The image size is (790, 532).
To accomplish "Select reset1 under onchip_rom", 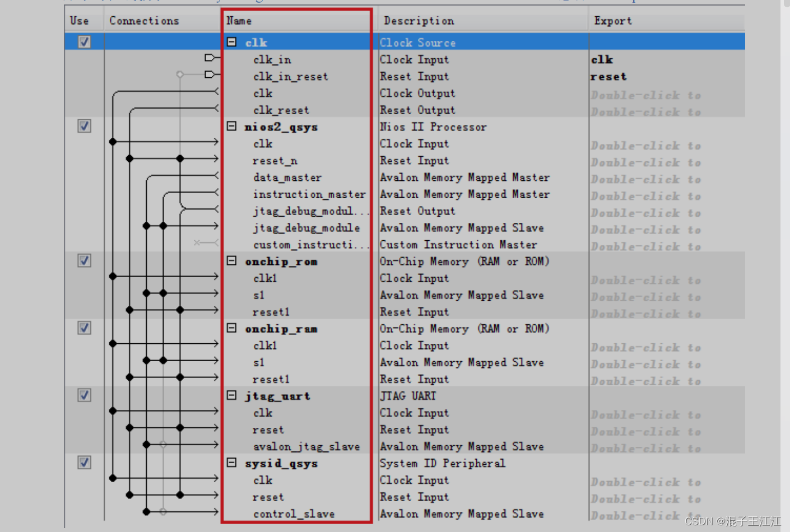I will click(x=271, y=312).
